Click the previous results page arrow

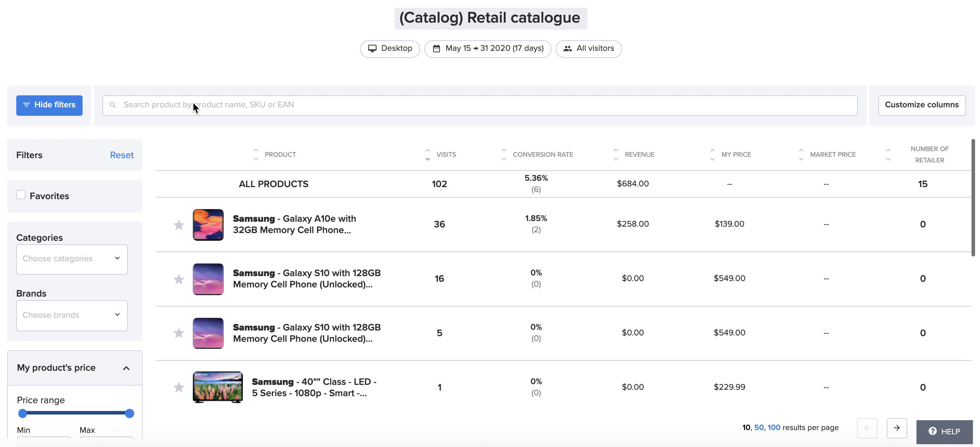[867, 428]
